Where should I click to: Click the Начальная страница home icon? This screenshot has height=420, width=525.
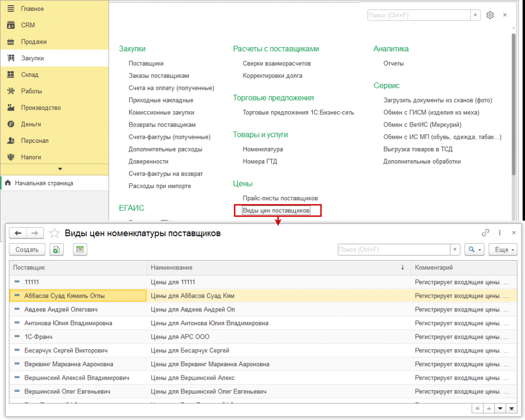coord(8,183)
